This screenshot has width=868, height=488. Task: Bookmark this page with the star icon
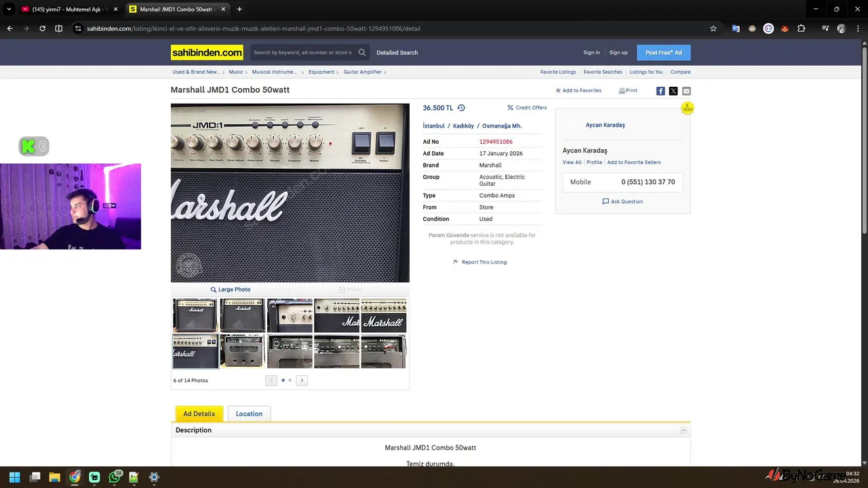713,28
